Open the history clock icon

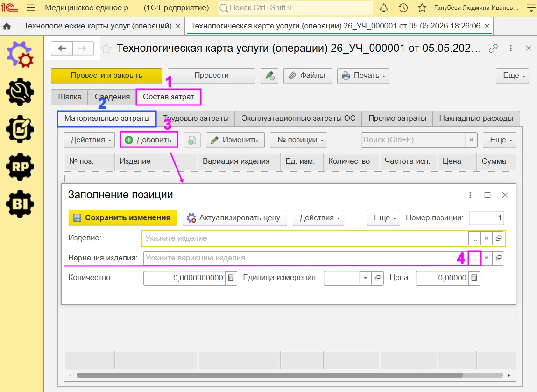click(x=403, y=7)
